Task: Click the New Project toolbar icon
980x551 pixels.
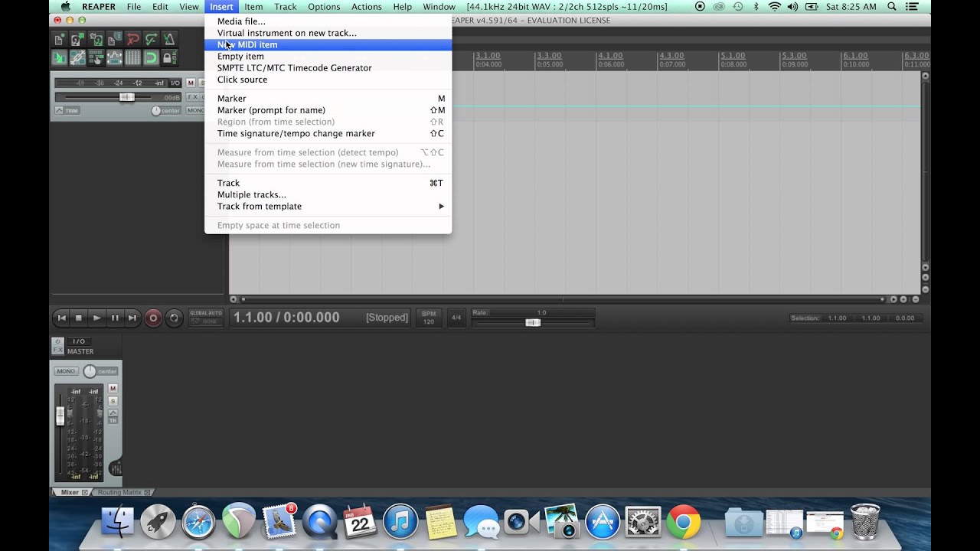Action: coord(59,40)
